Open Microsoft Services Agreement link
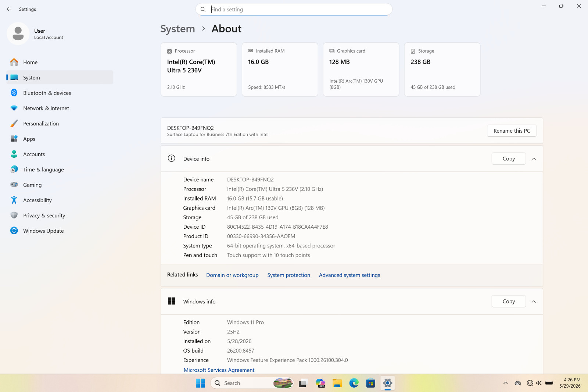This screenshot has height=392, width=588. point(219,370)
